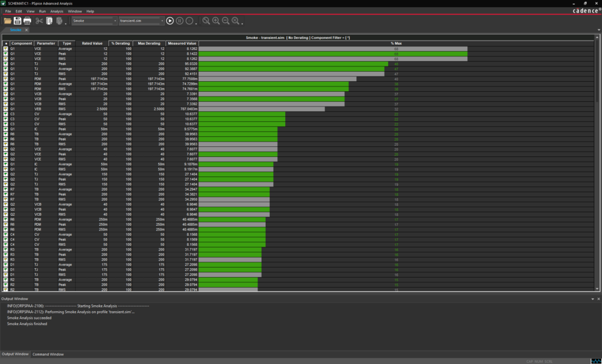Click the flag icon for C3 CV Average
The width and height of the screenshot is (602, 364).
pyautogui.click(x=6, y=114)
